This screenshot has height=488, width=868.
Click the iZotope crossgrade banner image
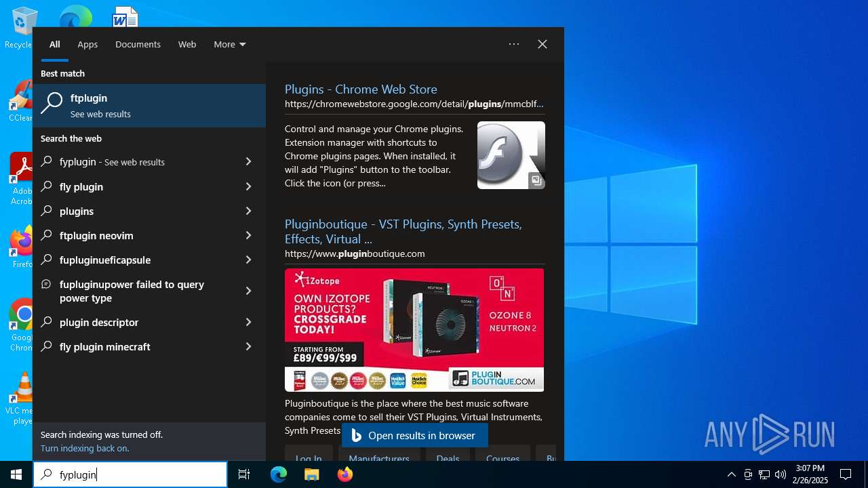point(414,330)
